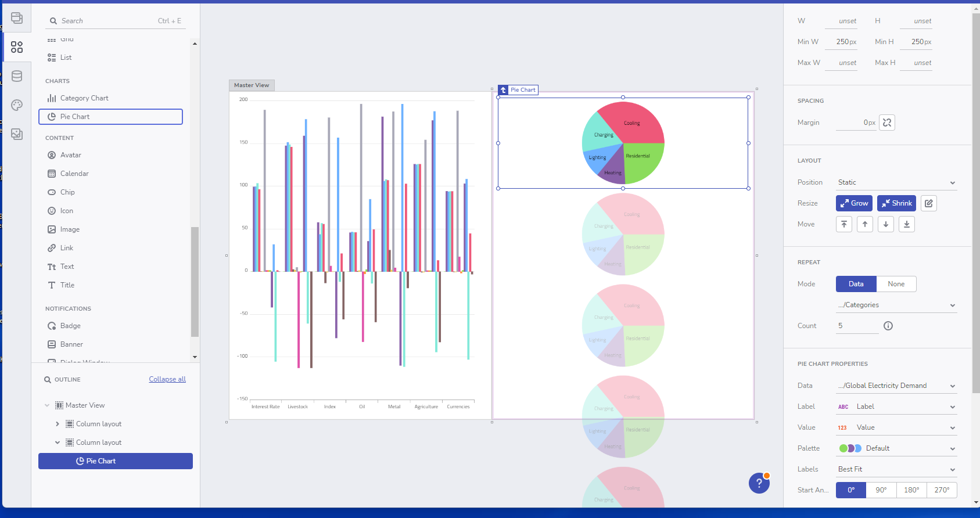Click the select-parent arrow on Pie Chart tag
This screenshot has width=980, height=518.
504,90
